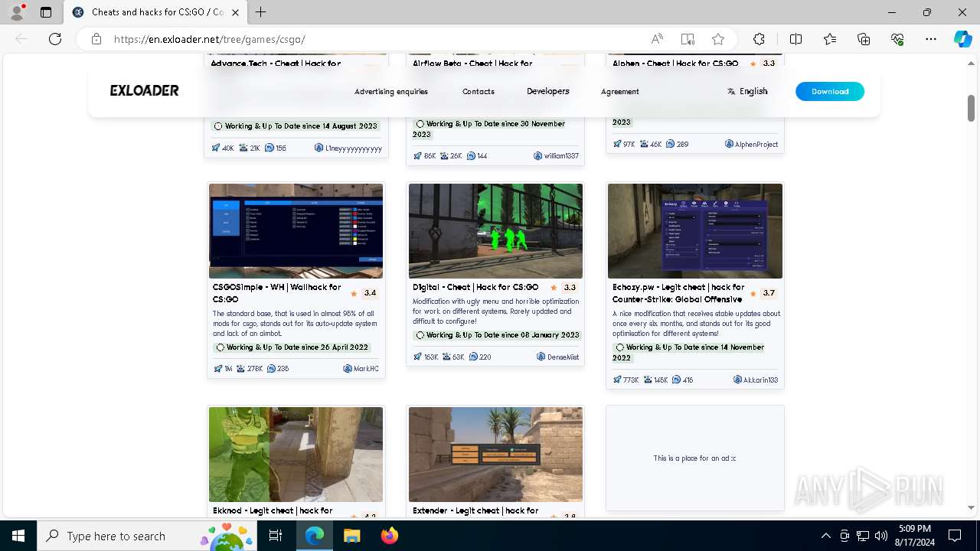Screen dimensions: 980x551
Task: Open the browser profile icon
Action: (x=17, y=12)
